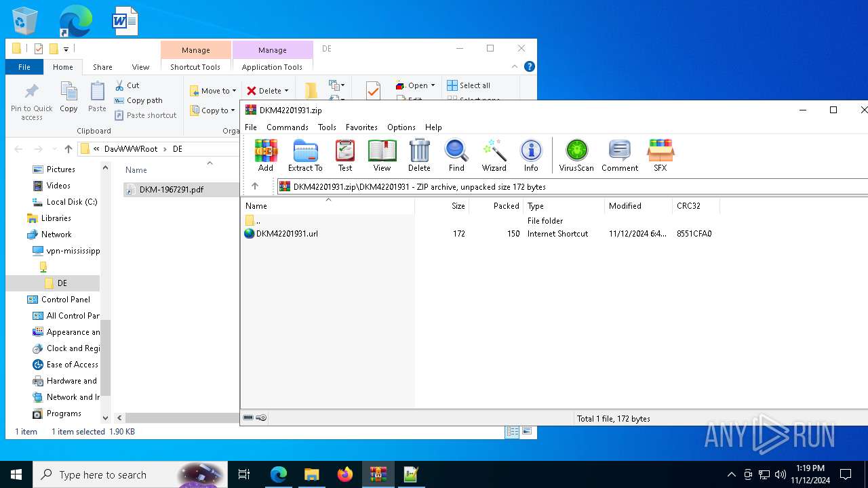Open the Commands menu
868x488 pixels.
pos(288,127)
